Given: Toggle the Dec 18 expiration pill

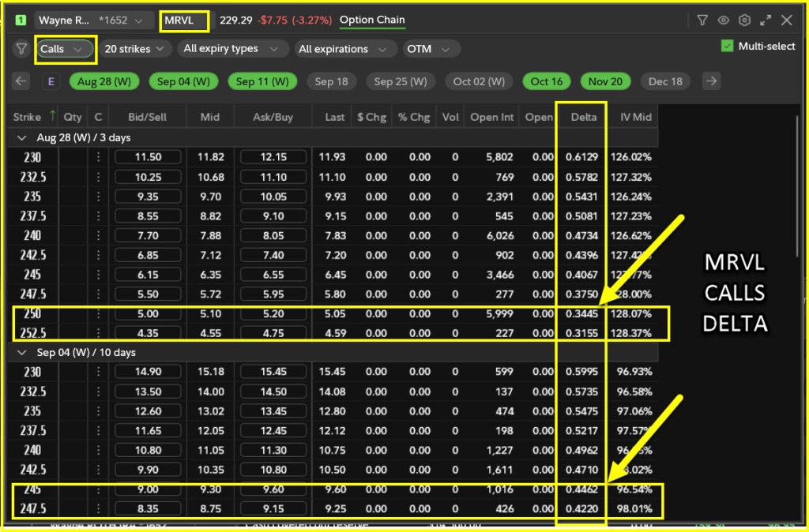Looking at the screenshot, I should tap(665, 81).
